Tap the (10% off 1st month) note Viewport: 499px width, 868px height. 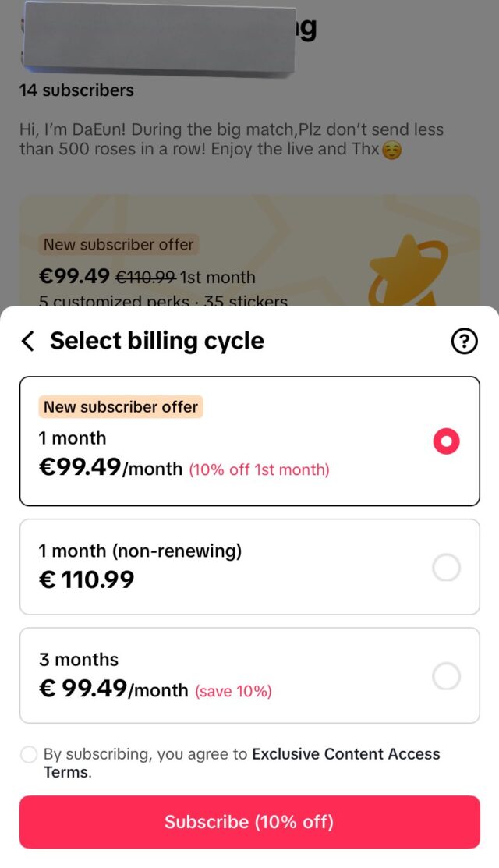coord(259,469)
